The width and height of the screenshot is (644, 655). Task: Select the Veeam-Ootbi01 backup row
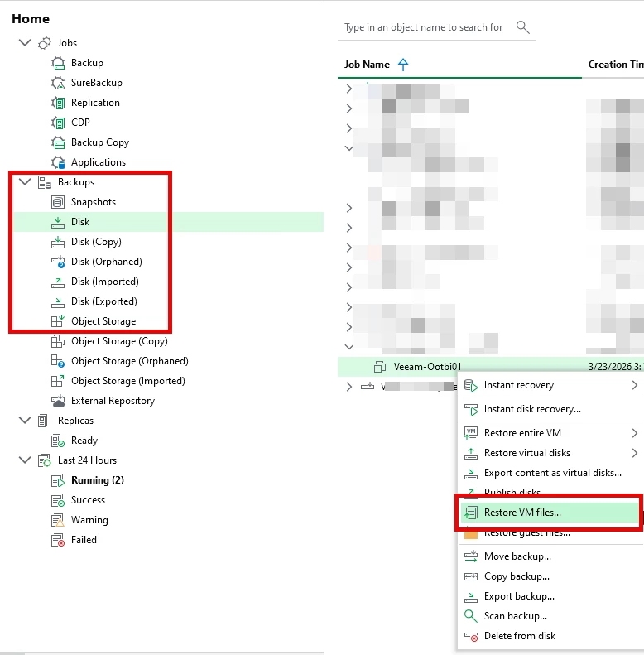point(491,367)
